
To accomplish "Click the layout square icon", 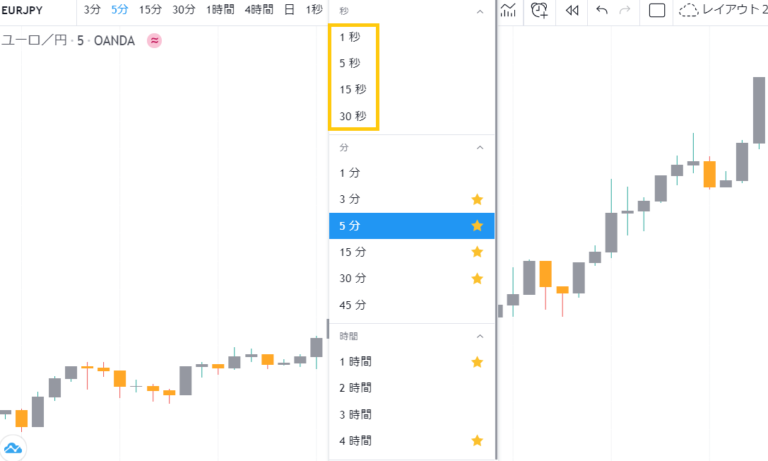I will [x=657, y=10].
